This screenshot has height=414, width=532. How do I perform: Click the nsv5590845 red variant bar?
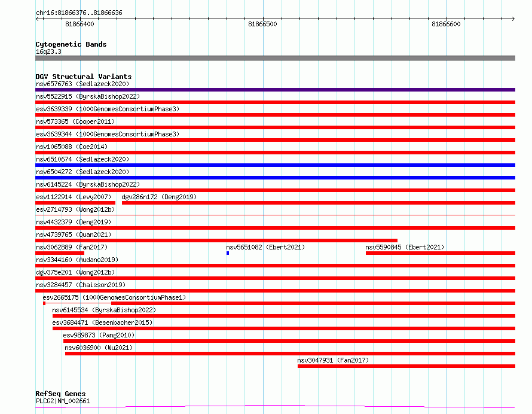441,253
